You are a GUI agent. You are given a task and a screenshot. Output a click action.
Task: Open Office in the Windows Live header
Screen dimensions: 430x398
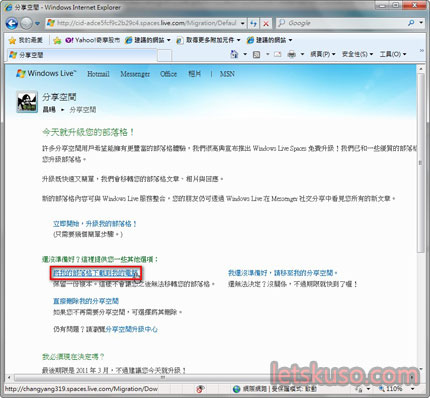tap(168, 74)
